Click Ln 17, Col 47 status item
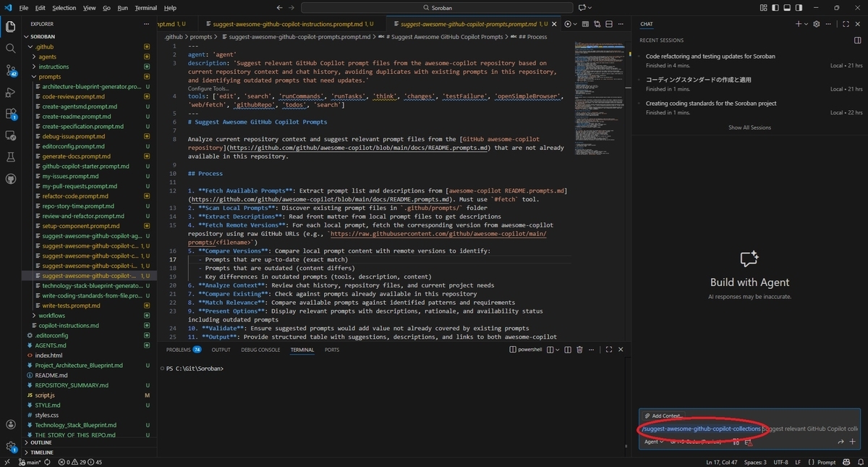Screen dimensions: 868x467 coord(721,462)
